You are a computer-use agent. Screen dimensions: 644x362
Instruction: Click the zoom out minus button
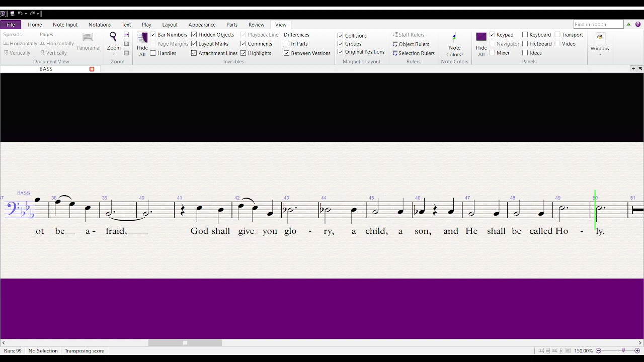point(599,350)
